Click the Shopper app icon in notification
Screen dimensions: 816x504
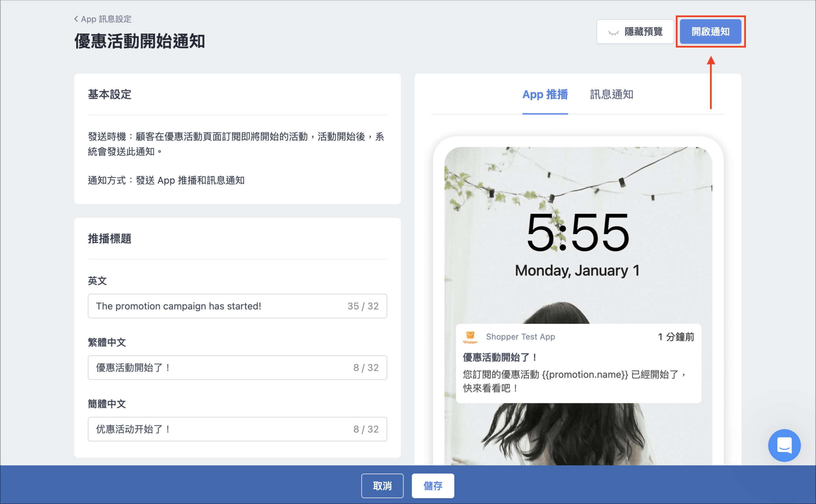pyautogui.click(x=470, y=337)
